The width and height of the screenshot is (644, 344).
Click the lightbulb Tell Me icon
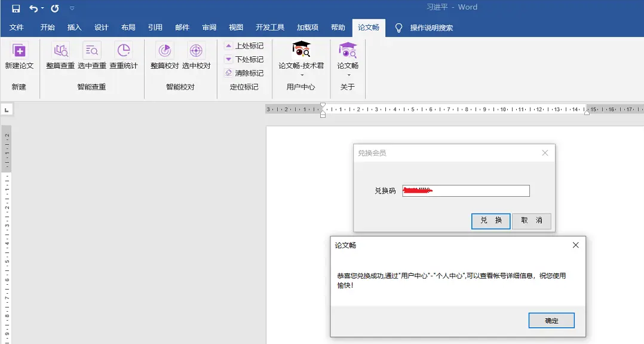398,28
